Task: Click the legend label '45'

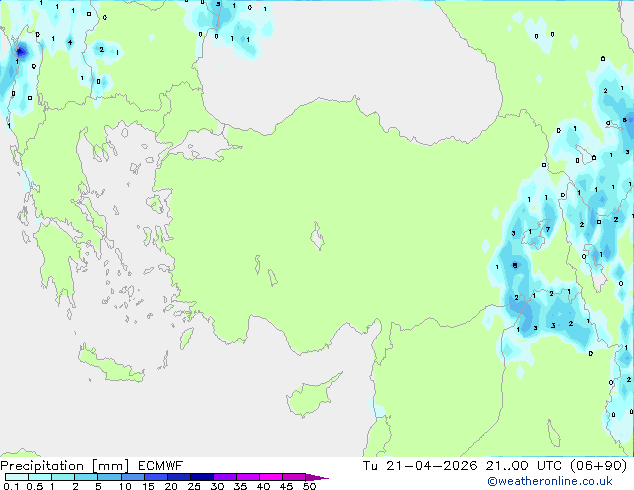Action: coord(286,486)
